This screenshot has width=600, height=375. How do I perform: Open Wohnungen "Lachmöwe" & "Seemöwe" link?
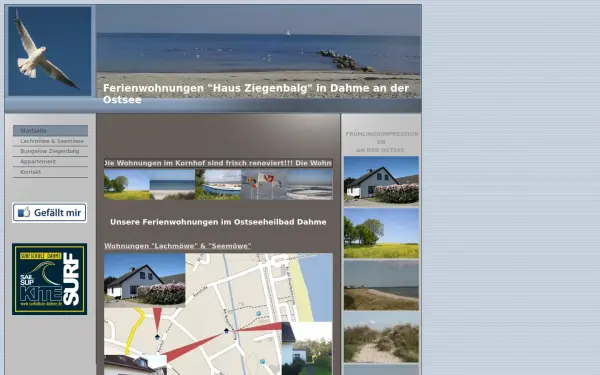click(178, 246)
